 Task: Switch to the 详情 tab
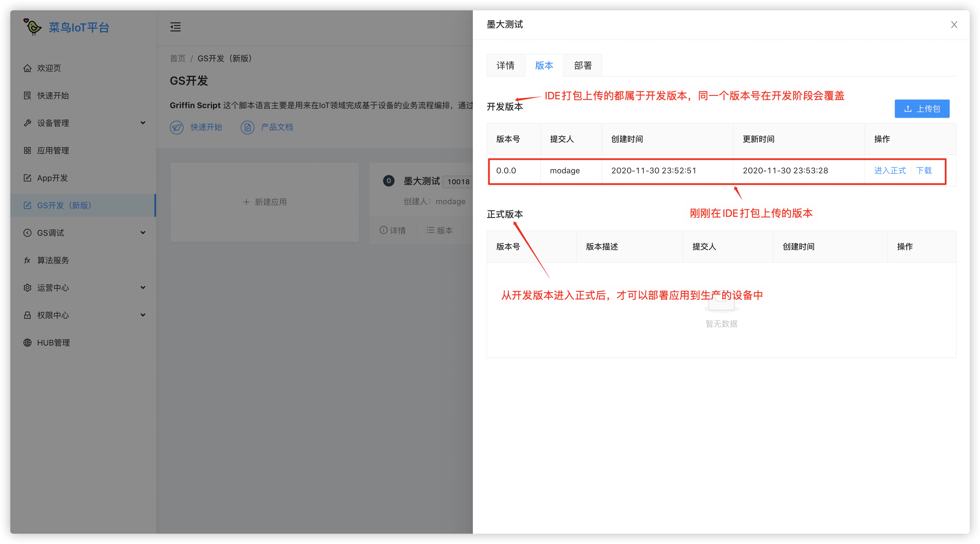click(x=505, y=65)
